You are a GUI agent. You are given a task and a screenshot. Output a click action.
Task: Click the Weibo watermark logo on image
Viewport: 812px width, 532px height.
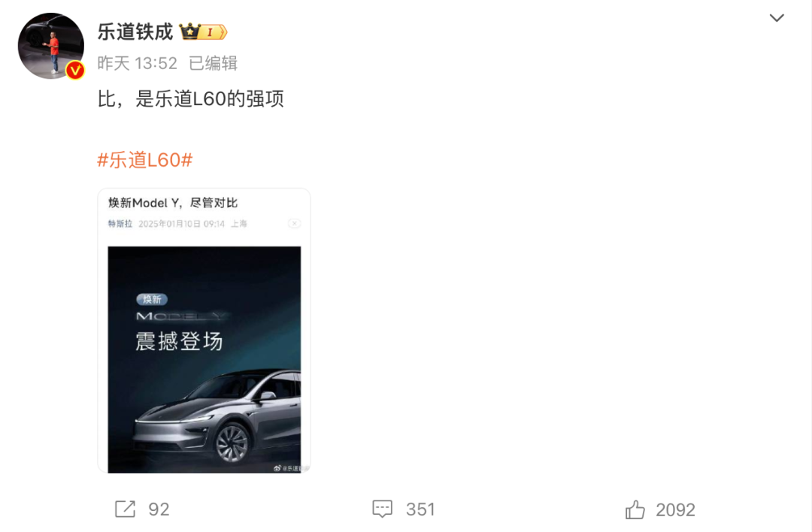click(x=277, y=468)
